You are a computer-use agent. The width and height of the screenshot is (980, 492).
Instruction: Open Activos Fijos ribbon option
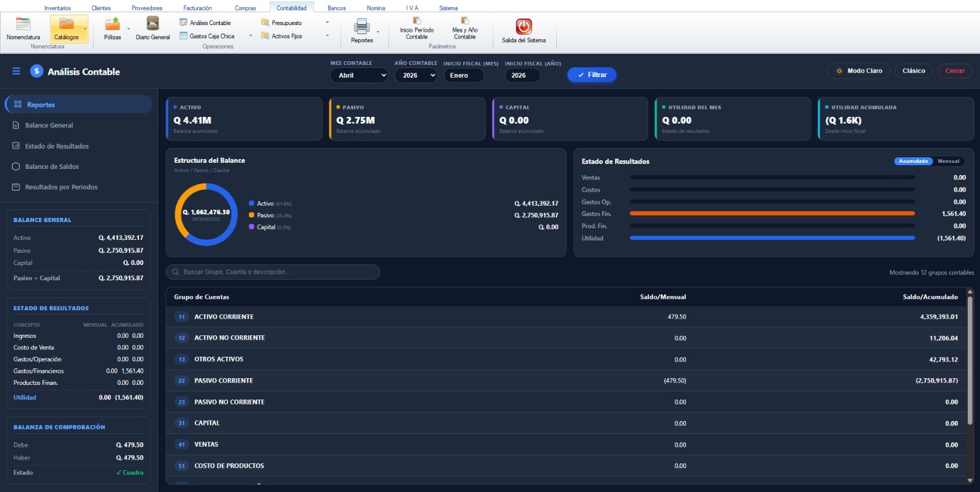(x=282, y=36)
